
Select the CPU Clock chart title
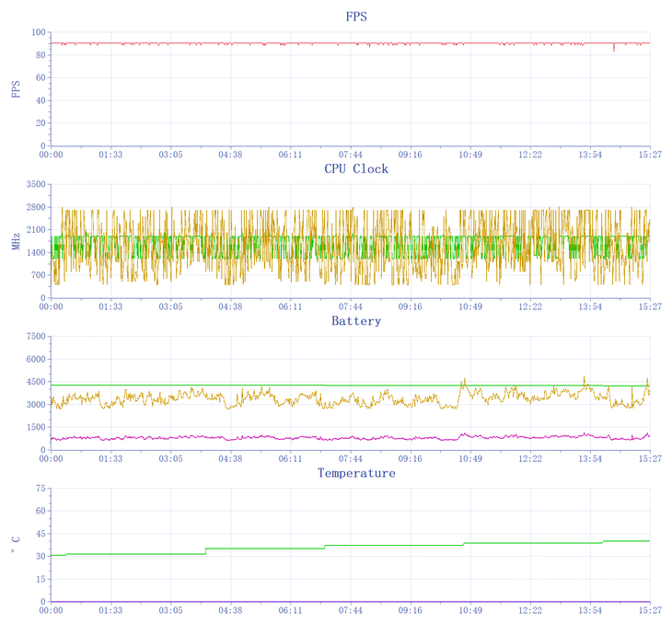[x=356, y=169]
